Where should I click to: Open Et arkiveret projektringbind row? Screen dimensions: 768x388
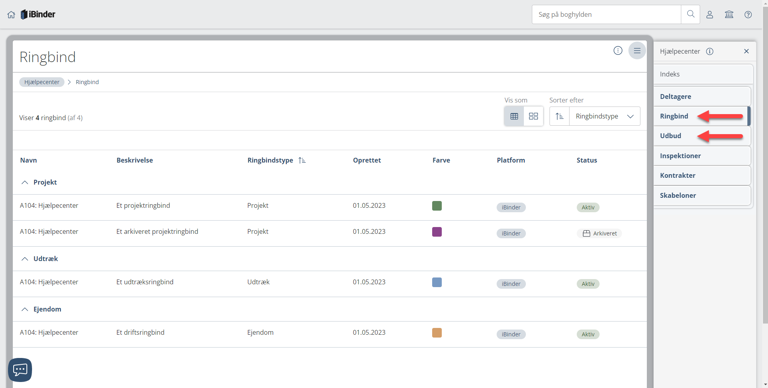pos(330,233)
